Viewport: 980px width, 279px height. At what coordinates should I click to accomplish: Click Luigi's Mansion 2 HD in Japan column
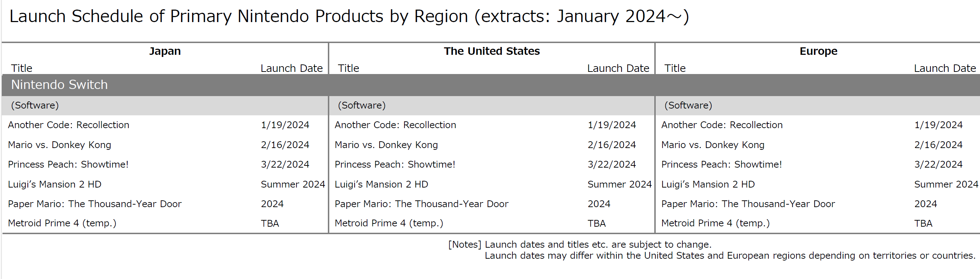55,184
